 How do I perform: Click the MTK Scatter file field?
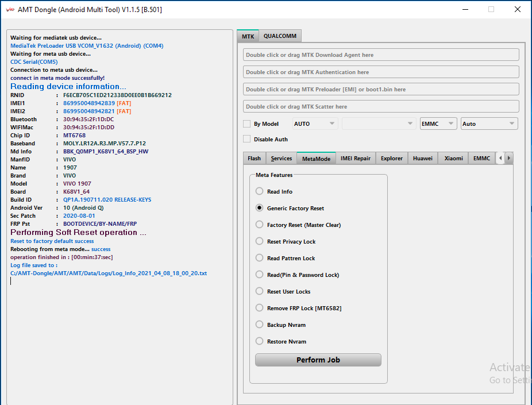381,106
